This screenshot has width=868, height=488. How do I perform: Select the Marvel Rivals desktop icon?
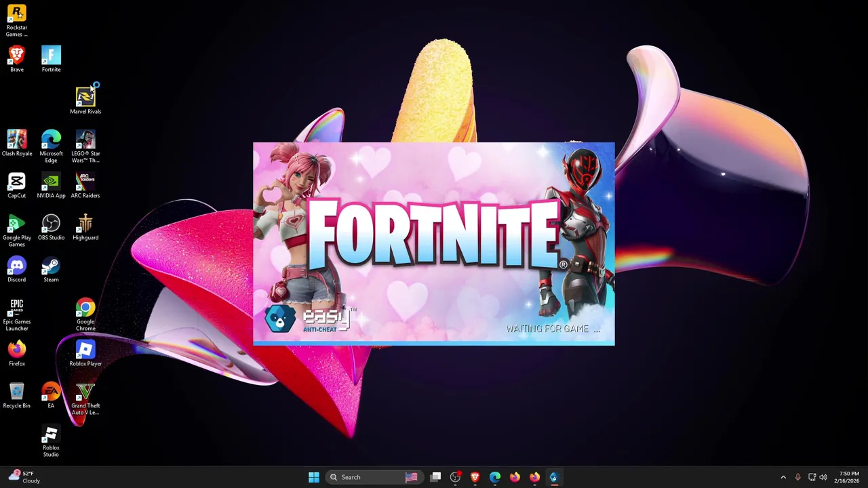click(85, 101)
